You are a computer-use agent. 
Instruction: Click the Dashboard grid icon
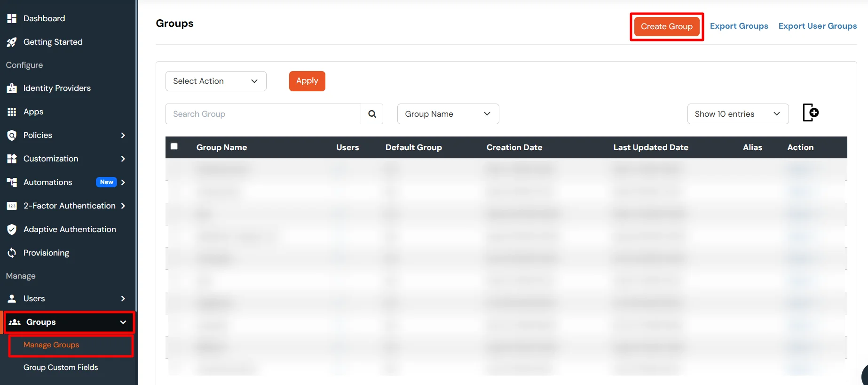point(12,18)
